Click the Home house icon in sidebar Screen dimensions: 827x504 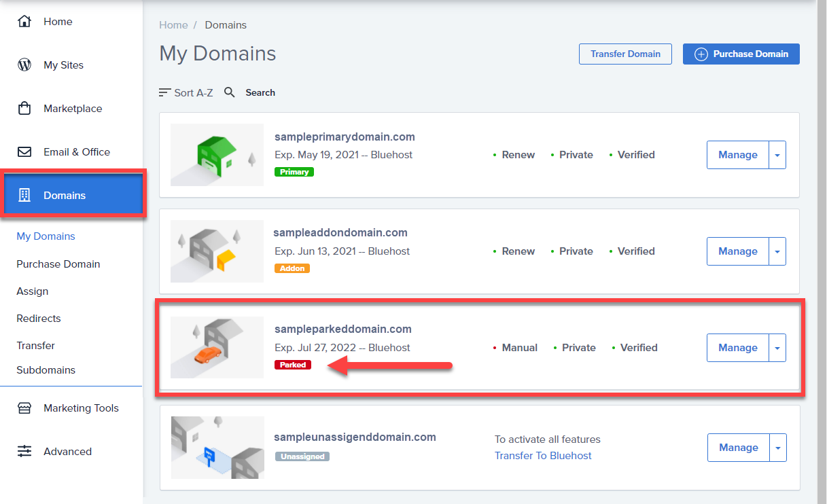[24, 22]
